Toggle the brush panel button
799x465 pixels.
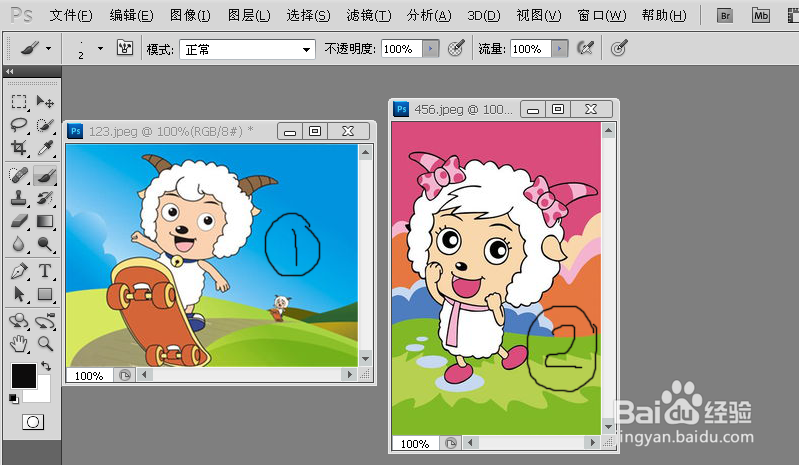point(125,48)
